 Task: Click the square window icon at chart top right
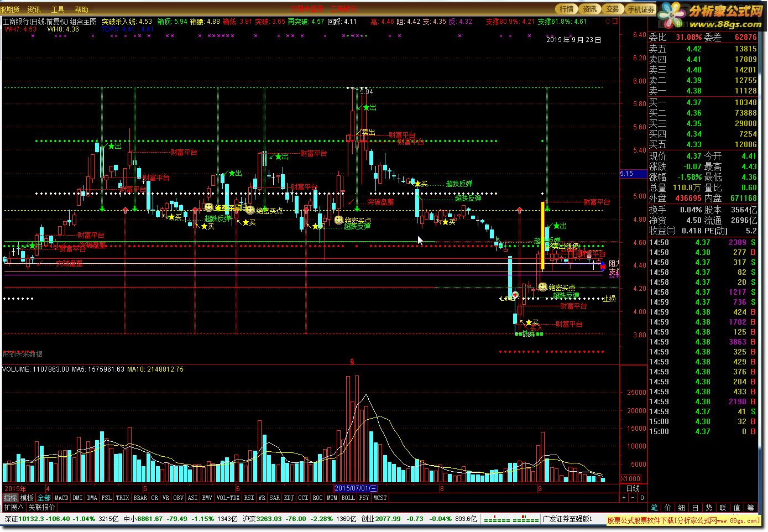[615, 22]
